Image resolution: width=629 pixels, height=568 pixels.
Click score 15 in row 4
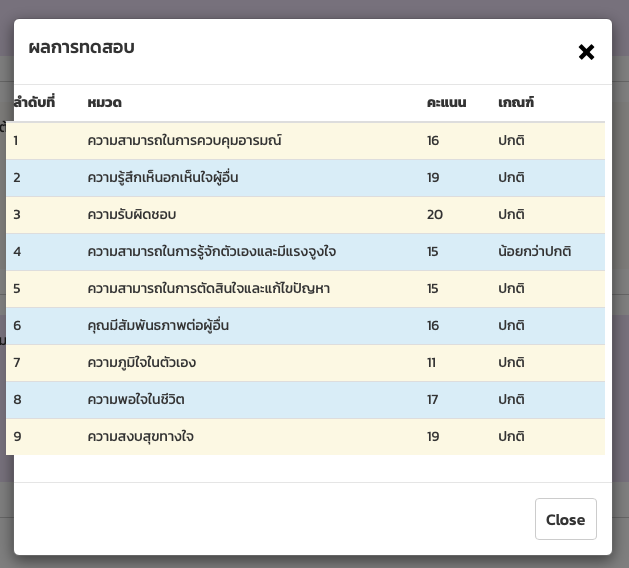coord(432,252)
